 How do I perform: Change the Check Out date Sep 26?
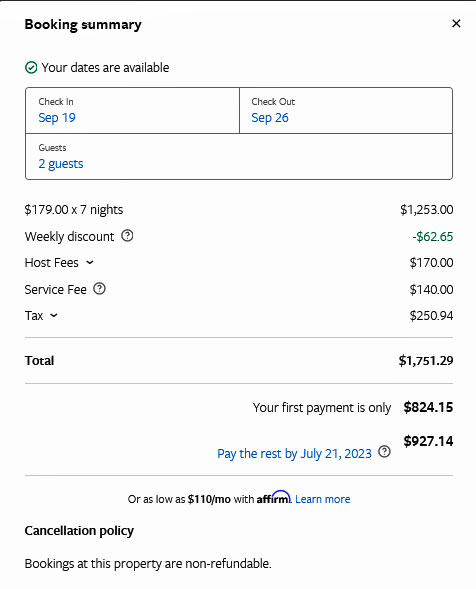click(346, 110)
